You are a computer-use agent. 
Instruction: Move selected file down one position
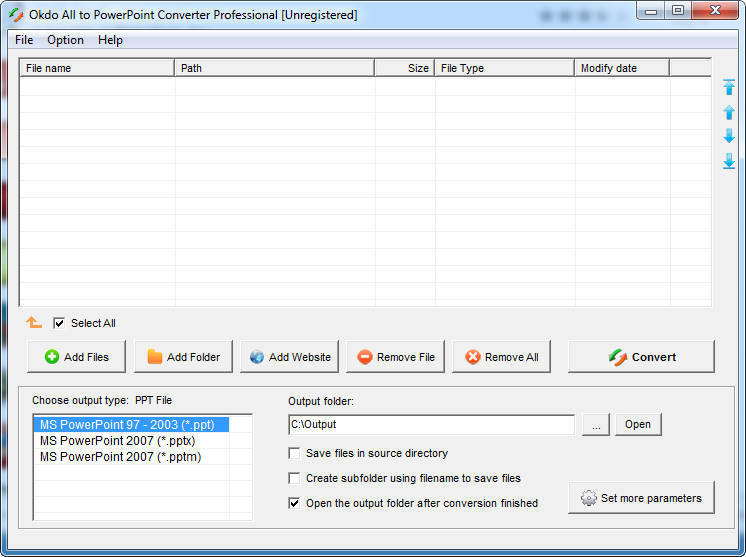click(x=729, y=136)
